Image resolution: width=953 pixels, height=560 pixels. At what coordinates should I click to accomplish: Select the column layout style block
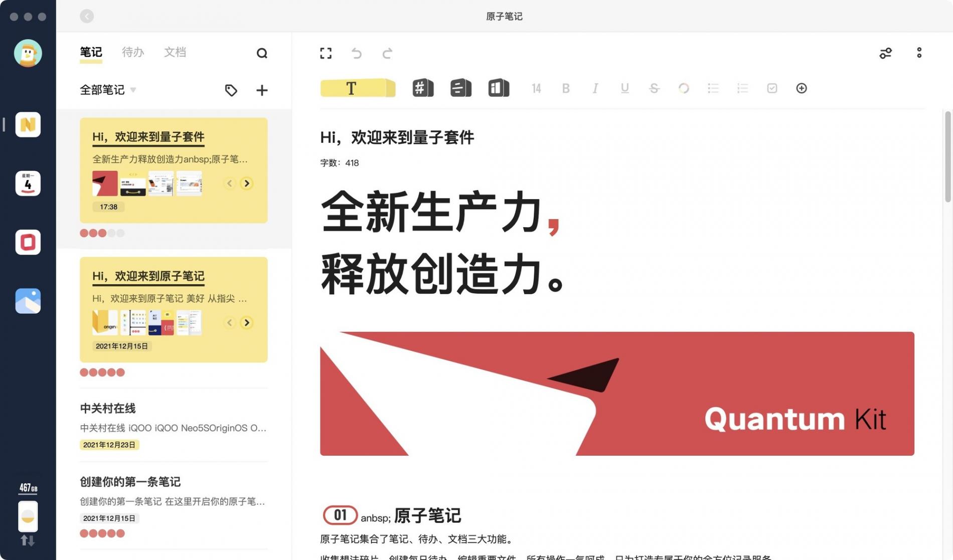[x=499, y=88]
